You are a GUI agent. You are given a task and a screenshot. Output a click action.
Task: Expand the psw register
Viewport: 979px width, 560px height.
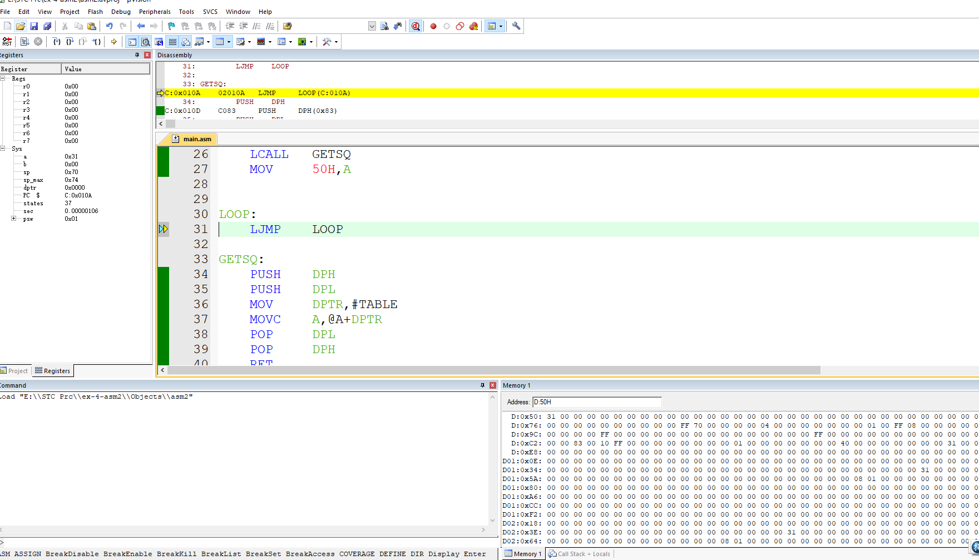point(13,219)
